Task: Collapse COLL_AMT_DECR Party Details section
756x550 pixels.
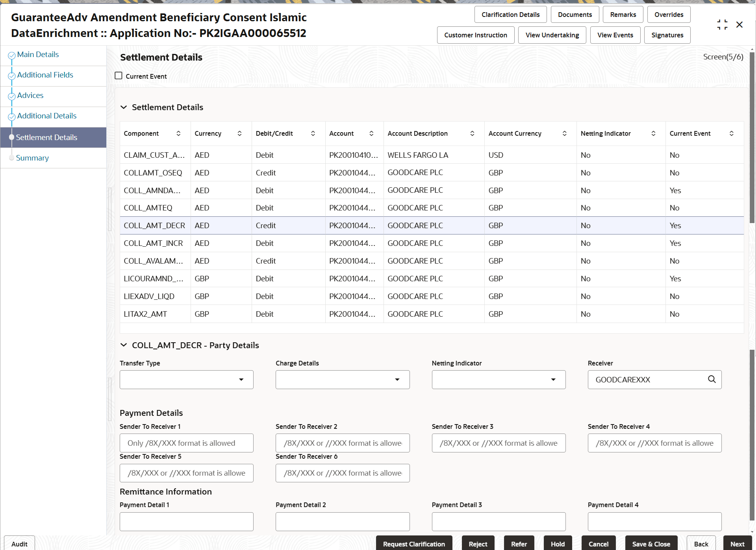Action: (x=124, y=345)
